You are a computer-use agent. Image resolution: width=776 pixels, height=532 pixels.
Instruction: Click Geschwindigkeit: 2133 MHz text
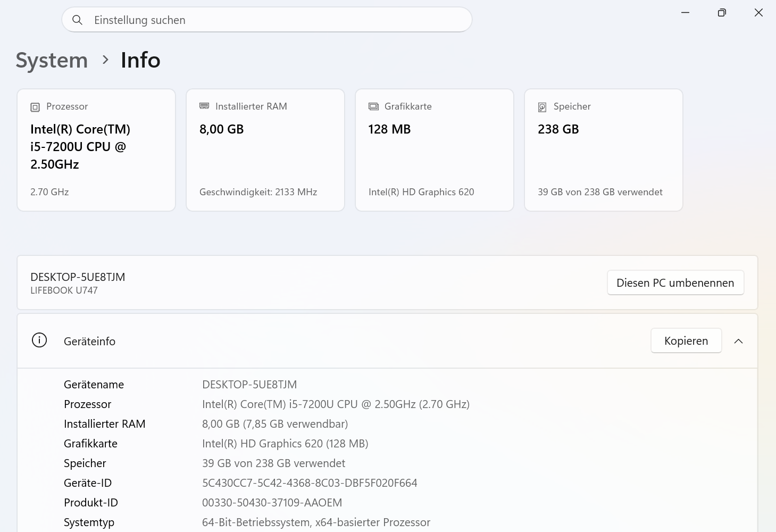pos(258,192)
